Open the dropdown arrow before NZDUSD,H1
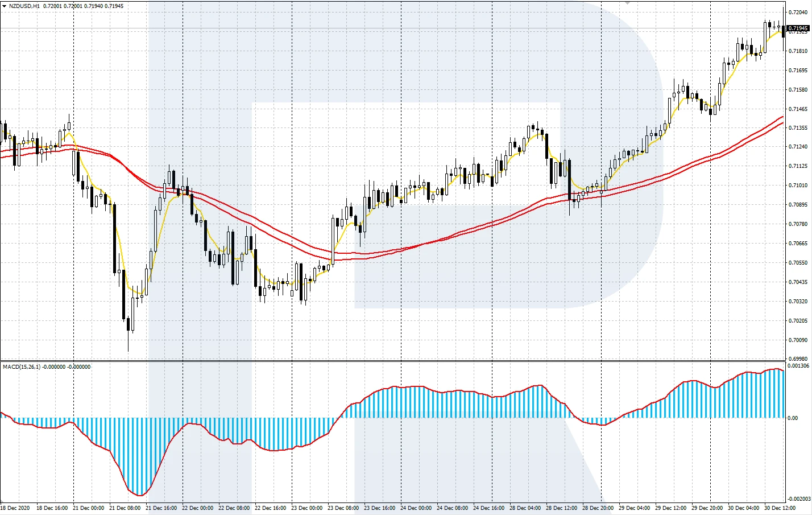Screen dimensions: 812x515 (x=4, y=6)
